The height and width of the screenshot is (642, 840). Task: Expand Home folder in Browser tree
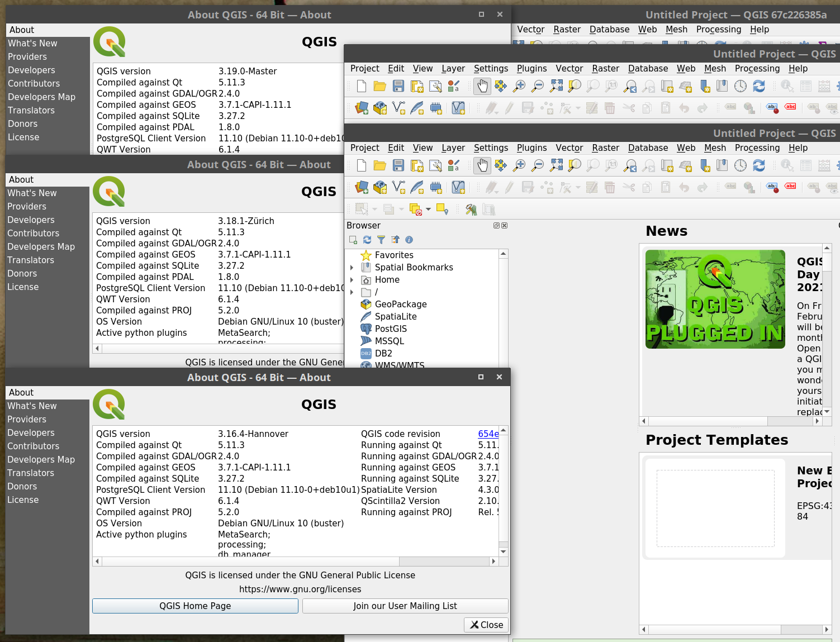[352, 280]
